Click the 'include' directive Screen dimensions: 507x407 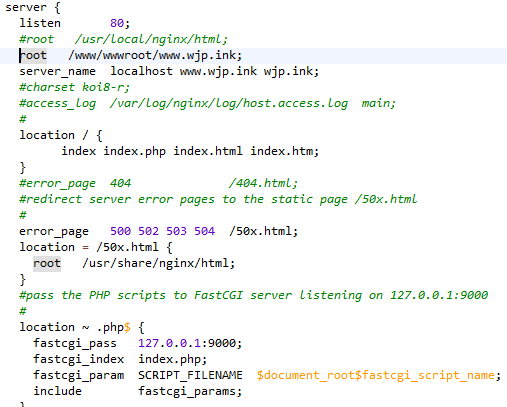[57, 391]
